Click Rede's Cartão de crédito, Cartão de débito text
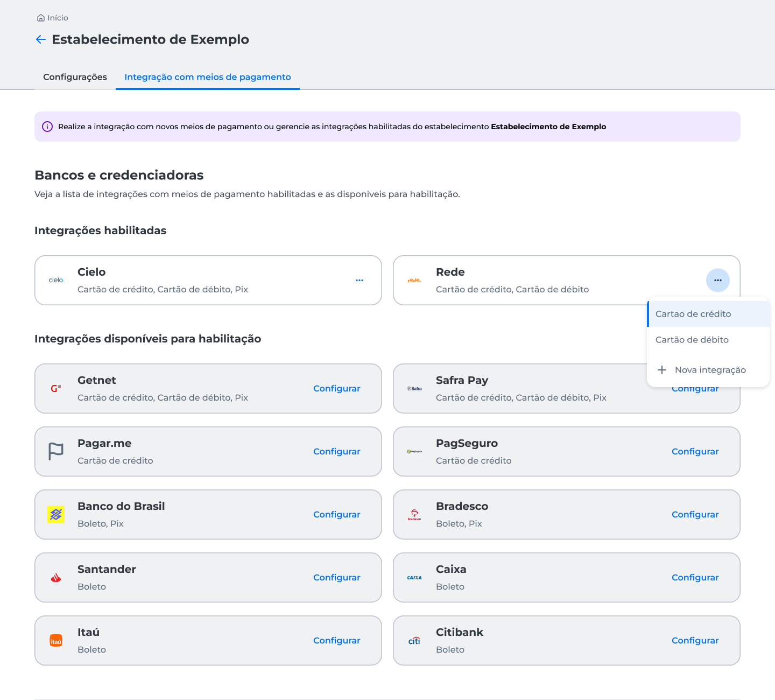 tap(512, 289)
